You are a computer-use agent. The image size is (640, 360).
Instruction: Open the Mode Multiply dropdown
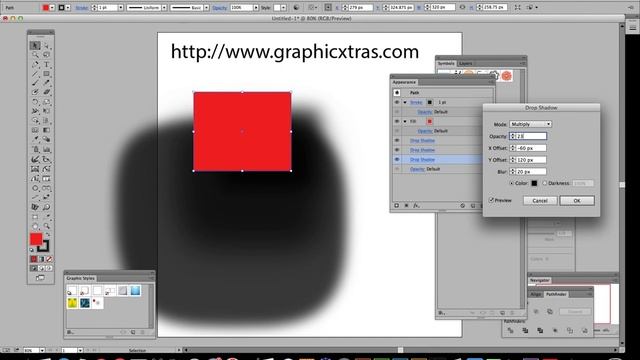pos(530,124)
